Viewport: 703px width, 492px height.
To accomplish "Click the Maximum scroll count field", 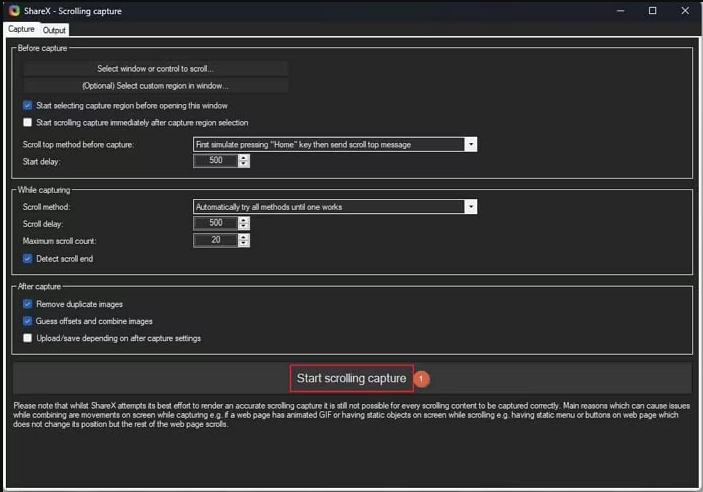I will 216,240.
